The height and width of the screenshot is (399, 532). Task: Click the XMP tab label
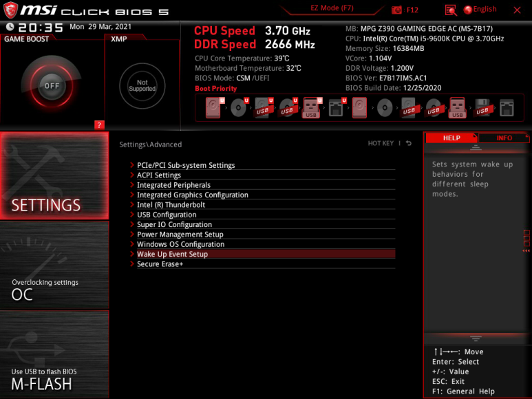(x=119, y=39)
